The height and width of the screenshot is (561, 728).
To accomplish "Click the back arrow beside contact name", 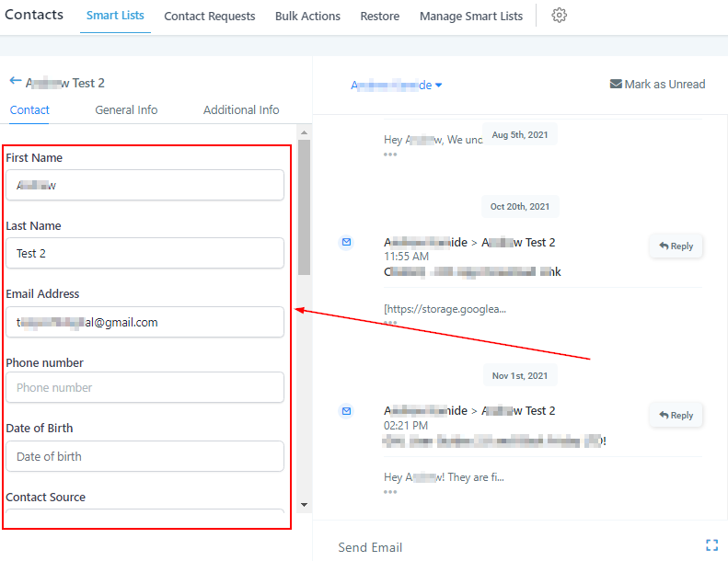I will click(15, 82).
